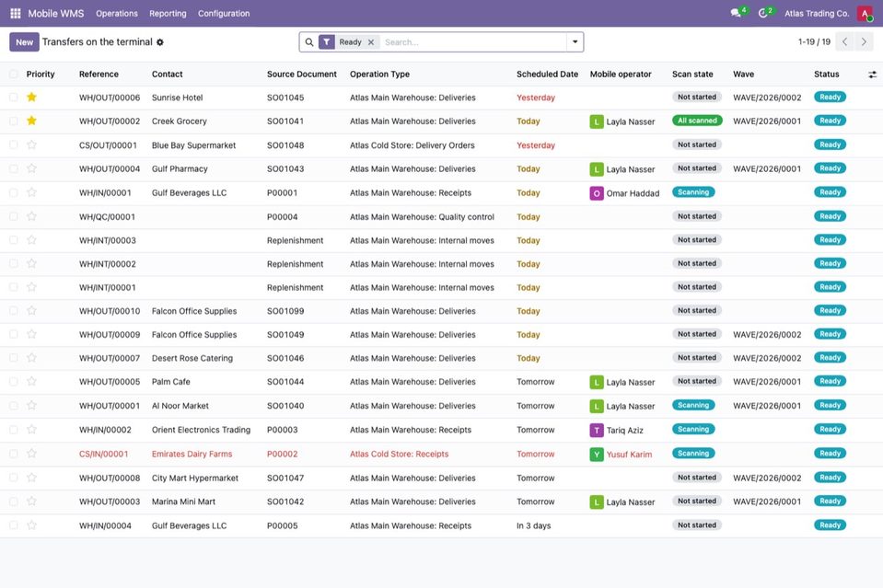Star the WH/QC/00001 transfer
883x588 pixels.
pos(31,216)
